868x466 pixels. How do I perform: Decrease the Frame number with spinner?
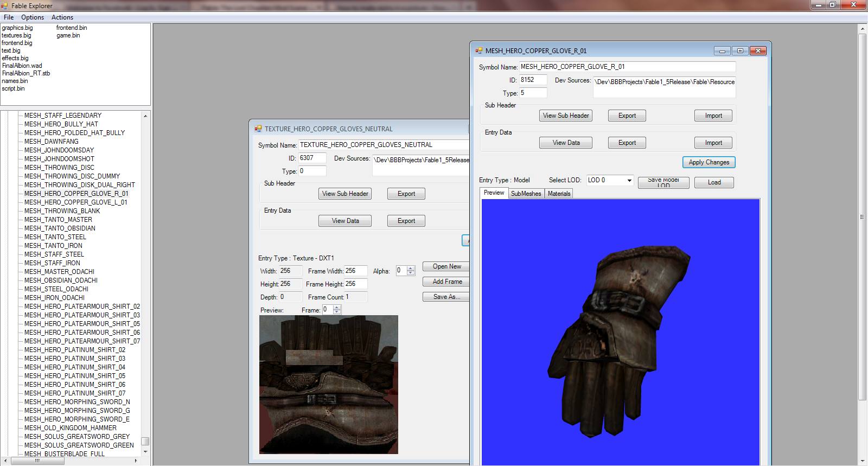(x=337, y=312)
